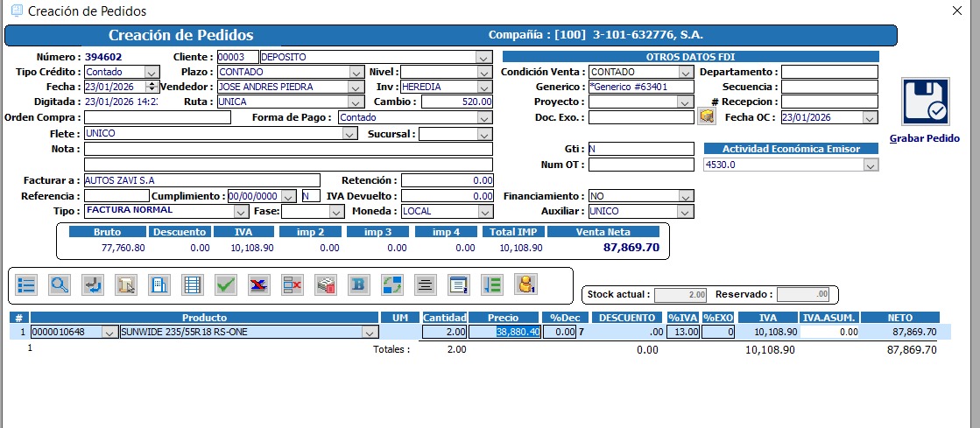Click the green arrows swap icon
The width and height of the screenshot is (980, 428).
[x=391, y=285]
